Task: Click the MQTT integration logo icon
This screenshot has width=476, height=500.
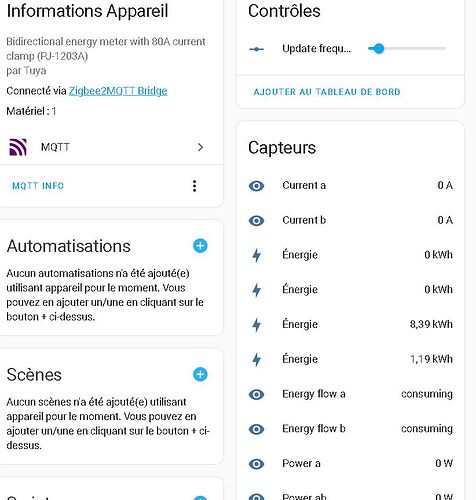Action: (x=18, y=147)
